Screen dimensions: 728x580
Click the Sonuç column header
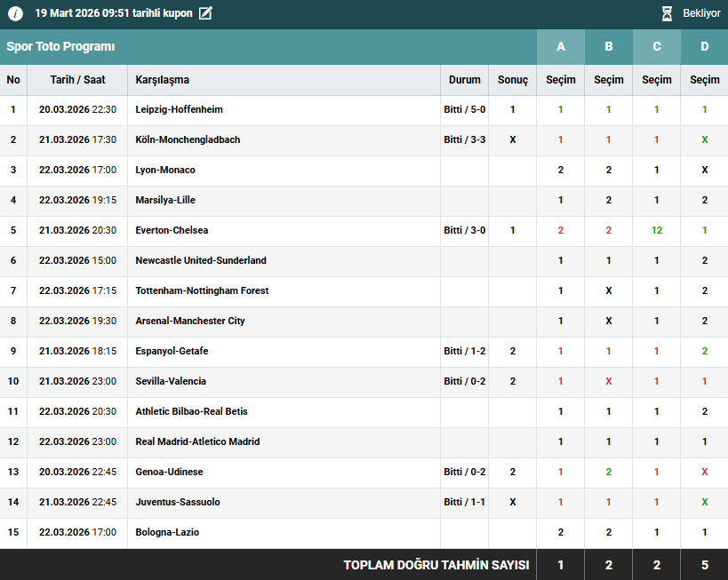click(x=512, y=80)
